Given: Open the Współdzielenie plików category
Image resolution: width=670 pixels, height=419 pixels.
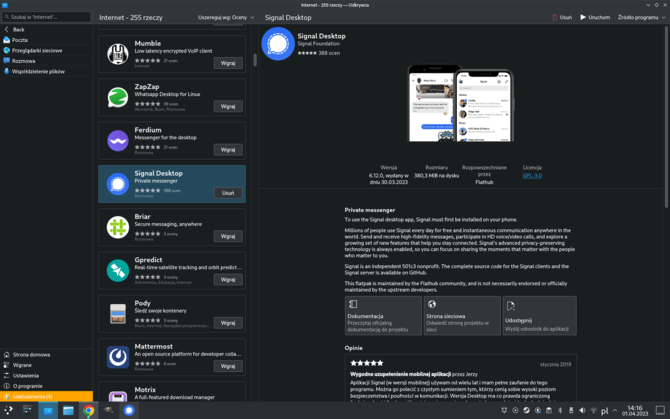Looking at the screenshot, I should click(46, 71).
